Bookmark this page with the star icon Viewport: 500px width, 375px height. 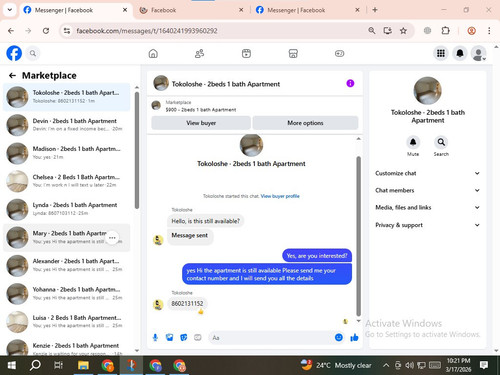pyautogui.click(x=403, y=31)
